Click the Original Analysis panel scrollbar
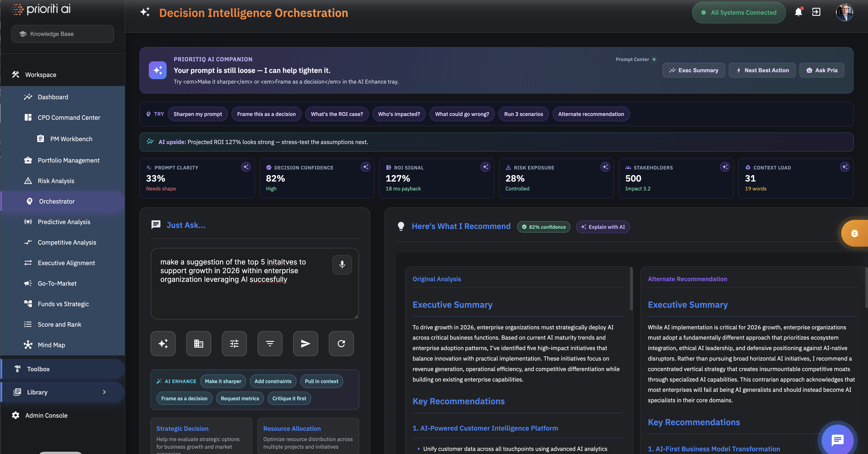Viewport: 868px width, 454px height. point(631,289)
